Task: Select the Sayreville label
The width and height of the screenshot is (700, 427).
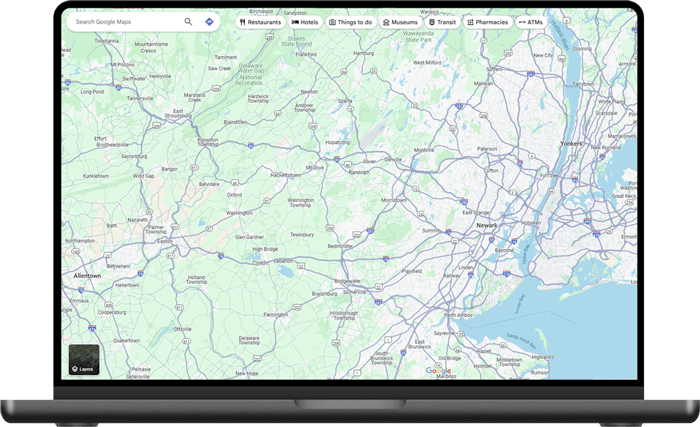Action: pyautogui.click(x=444, y=333)
